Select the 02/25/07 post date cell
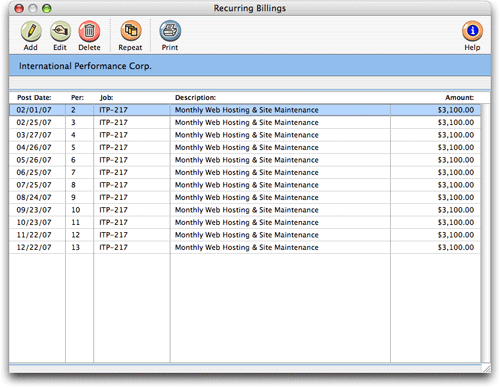The width and height of the screenshot is (500, 388). [x=34, y=122]
